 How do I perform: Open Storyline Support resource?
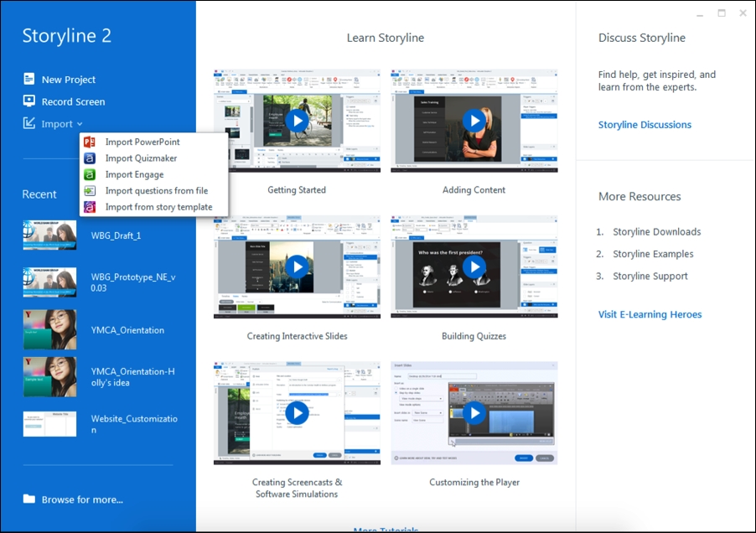tap(650, 277)
